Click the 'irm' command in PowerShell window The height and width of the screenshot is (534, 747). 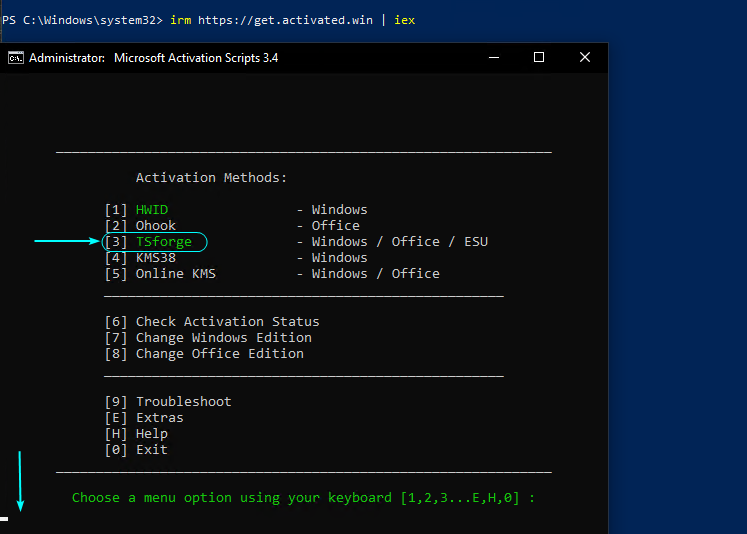click(x=181, y=20)
